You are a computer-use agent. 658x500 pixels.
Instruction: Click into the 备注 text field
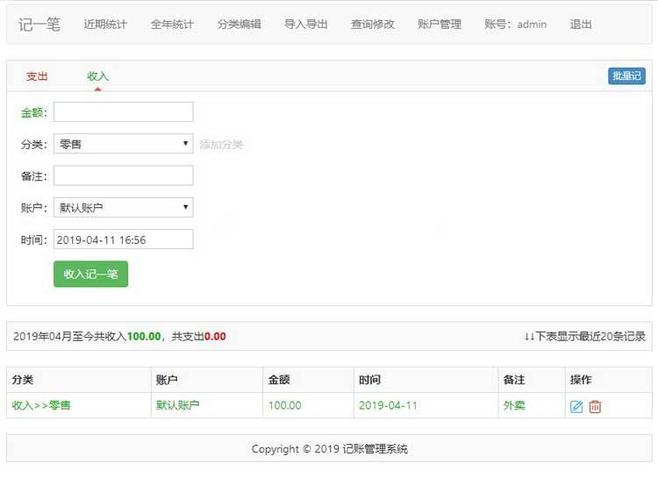tap(123, 176)
